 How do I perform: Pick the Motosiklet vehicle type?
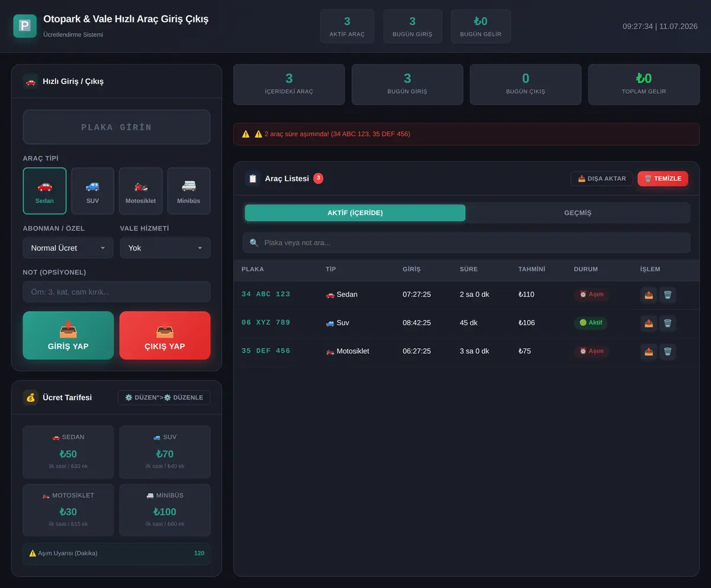(140, 191)
